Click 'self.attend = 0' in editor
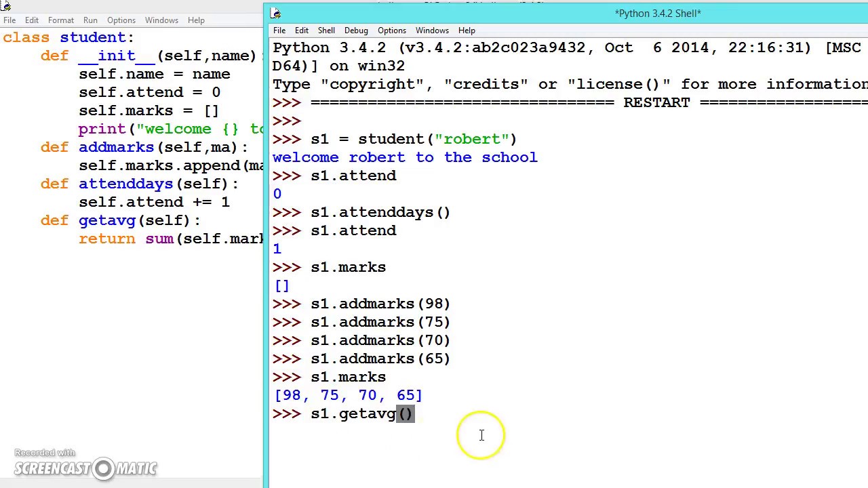The image size is (868, 488). coord(150,92)
